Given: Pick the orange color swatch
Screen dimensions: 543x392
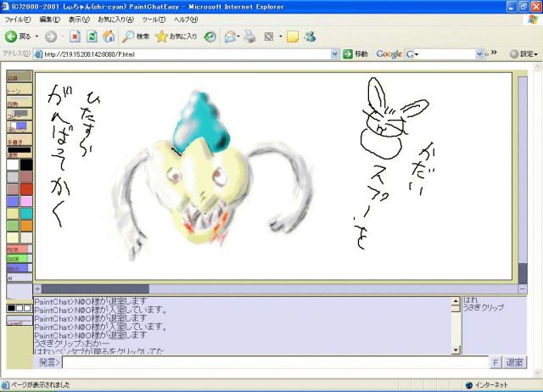Looking at the screenshot, I should (26, 226).
